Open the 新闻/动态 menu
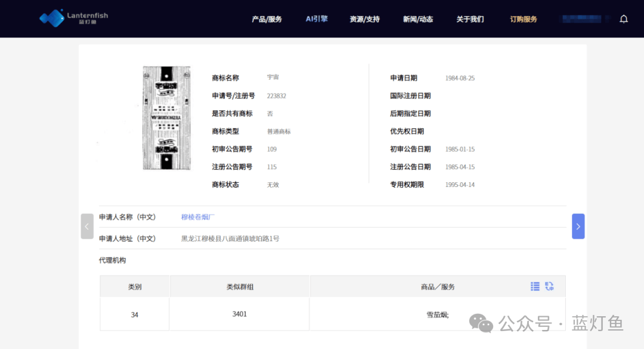The height and width of the screenshot is (349, 644). tap(417, 19)
